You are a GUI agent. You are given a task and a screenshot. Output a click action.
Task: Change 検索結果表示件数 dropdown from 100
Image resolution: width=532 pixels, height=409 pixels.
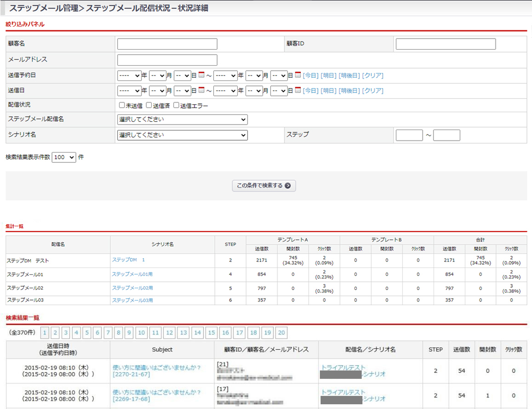tap(64, 157)
